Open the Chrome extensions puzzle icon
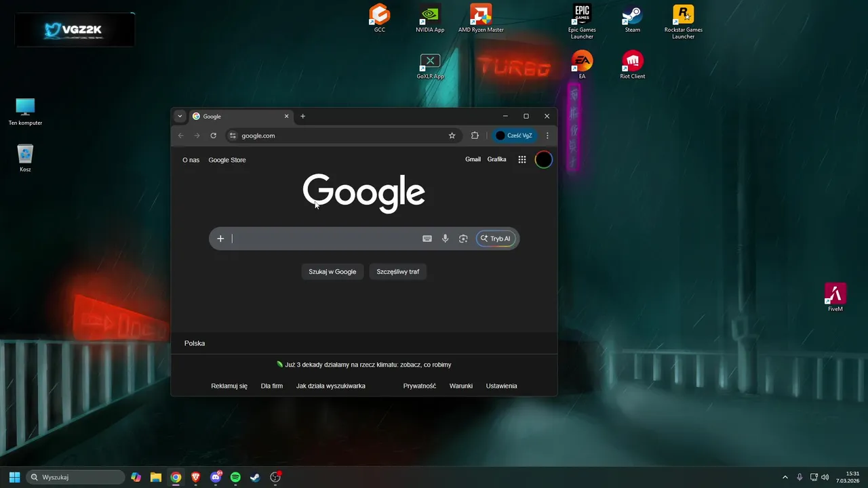 tap(475, 136)
